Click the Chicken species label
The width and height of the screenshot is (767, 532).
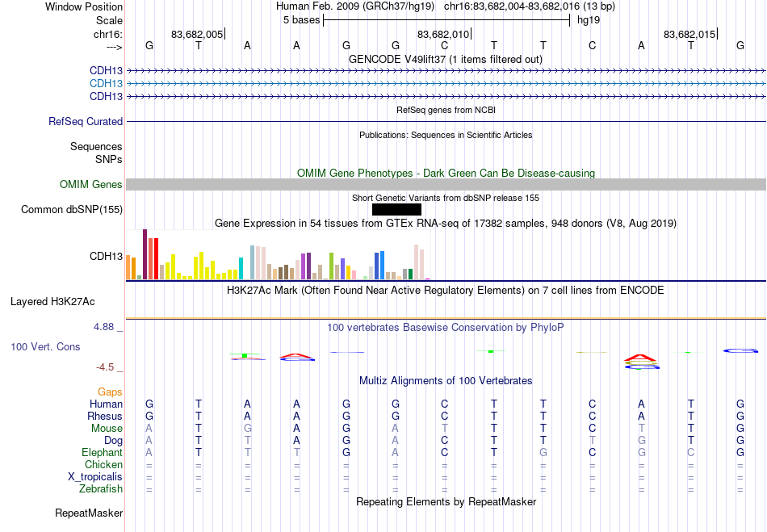click(x=103, y=464)
